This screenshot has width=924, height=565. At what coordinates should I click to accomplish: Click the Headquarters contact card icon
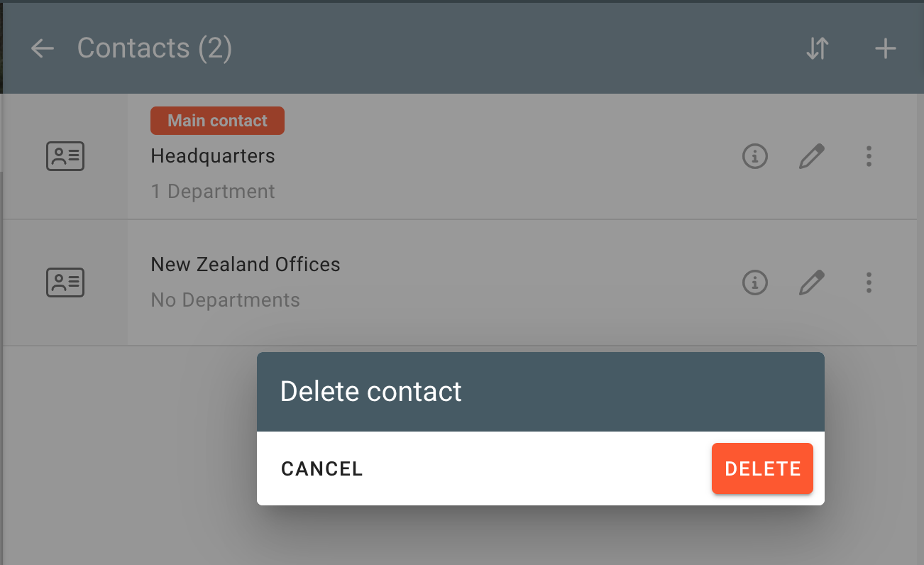(x=65, y=156)
